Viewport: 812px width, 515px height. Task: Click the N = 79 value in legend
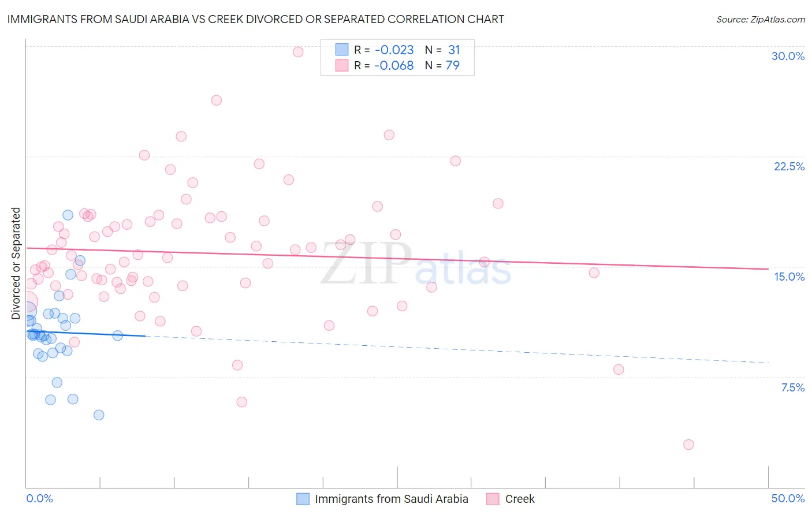(442, 65)
